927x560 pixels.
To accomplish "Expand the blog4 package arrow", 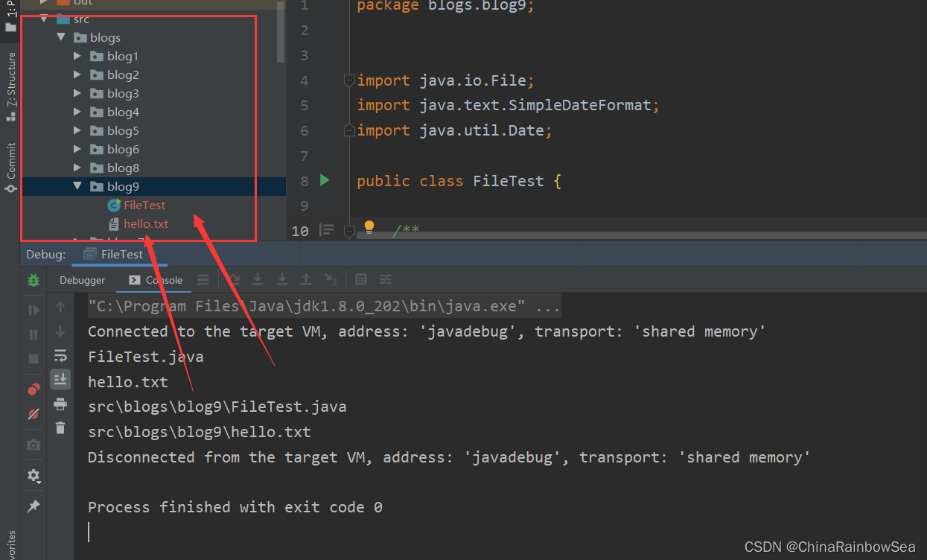I will tap(77, 112).
